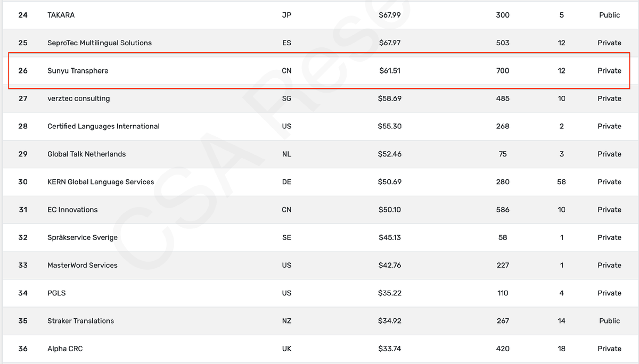This screenshot has height=364, width=639.
Task: Click the Sunyu Transphere company name
Action: coord(78,71)
